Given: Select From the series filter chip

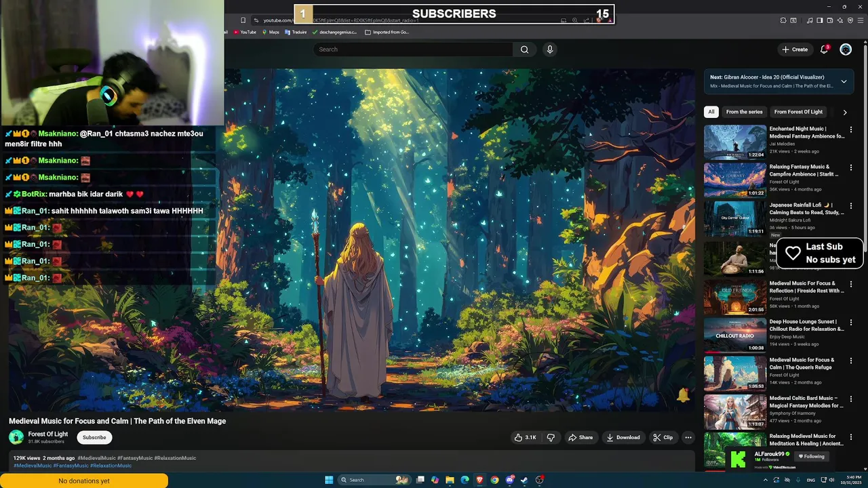Looking at the screenshot, I should (744, 112).
